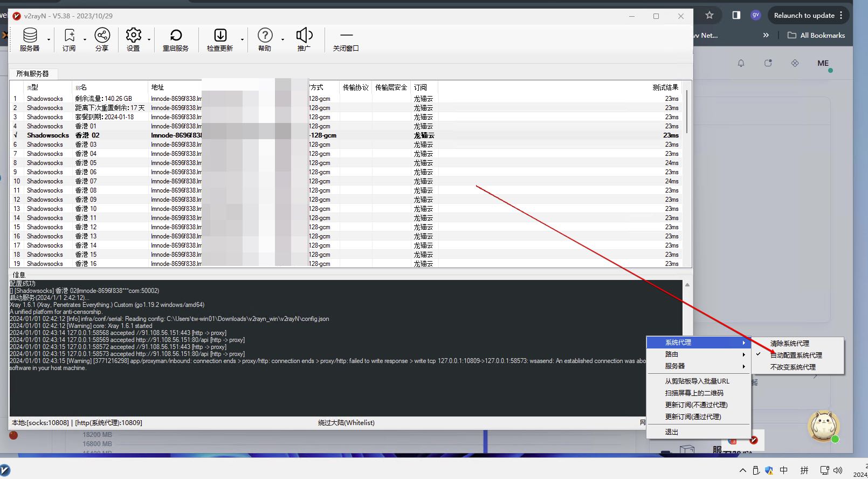Expand the dropdown arrow next to 设置
Viewport: 868px width, 479px height.
(x=149, y=39)
